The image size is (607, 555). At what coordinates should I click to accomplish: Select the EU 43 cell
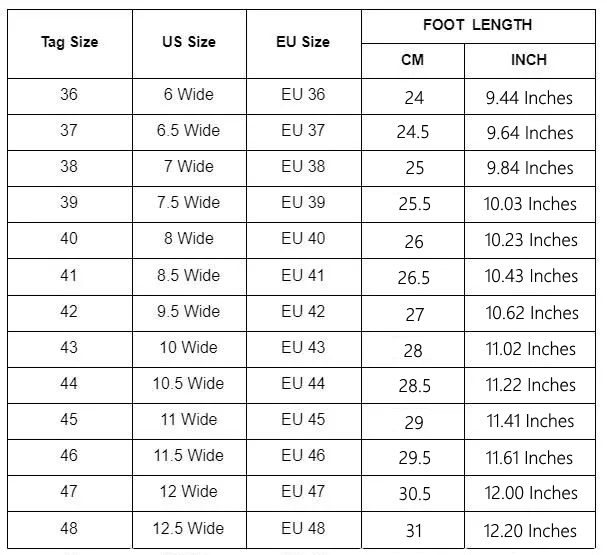tap(304, 349)
